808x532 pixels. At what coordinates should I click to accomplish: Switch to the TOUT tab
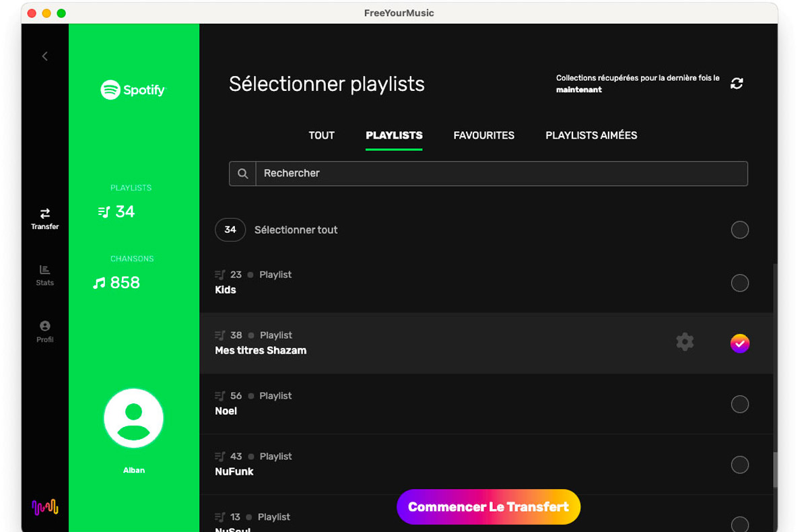tap(322, 135)
